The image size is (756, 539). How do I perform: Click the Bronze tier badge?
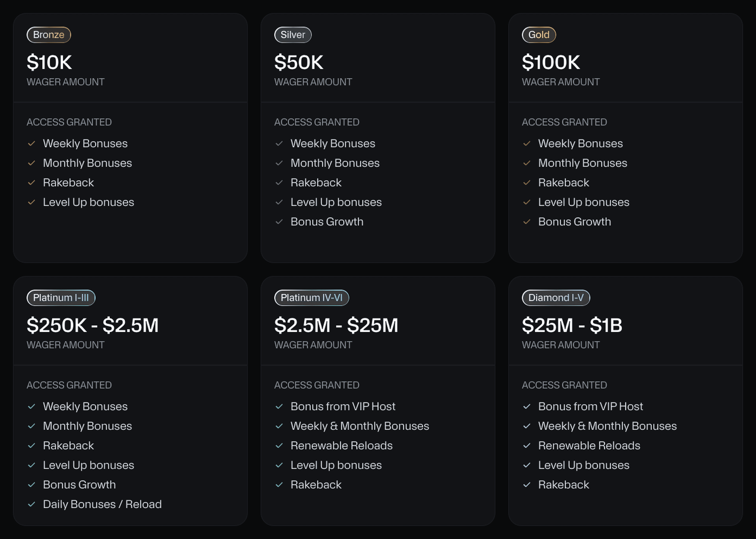point(49,35)
